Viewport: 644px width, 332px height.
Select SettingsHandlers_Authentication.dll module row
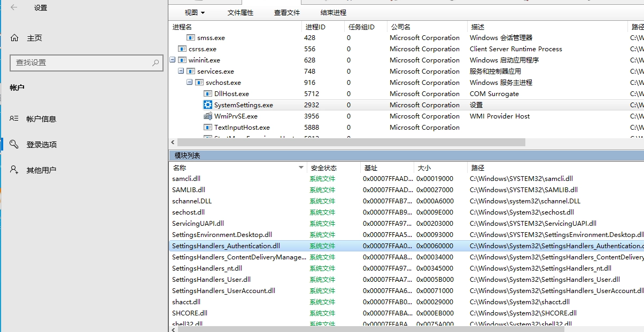click(x=406, y=246)
